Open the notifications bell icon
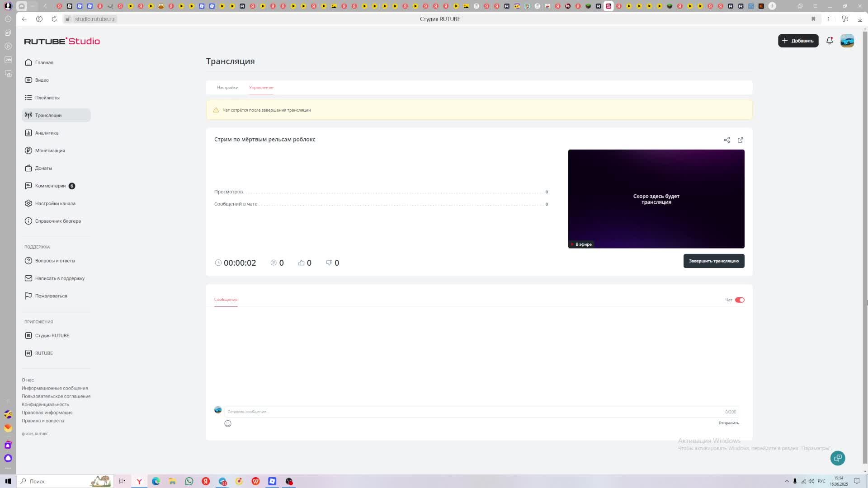This screenshot has width=868, height=488. 830,41
